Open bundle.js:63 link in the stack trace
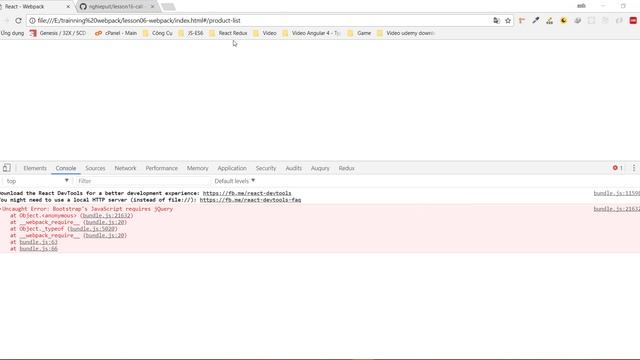The height and width of the screenshot is (360, 640). coord(38,242)
